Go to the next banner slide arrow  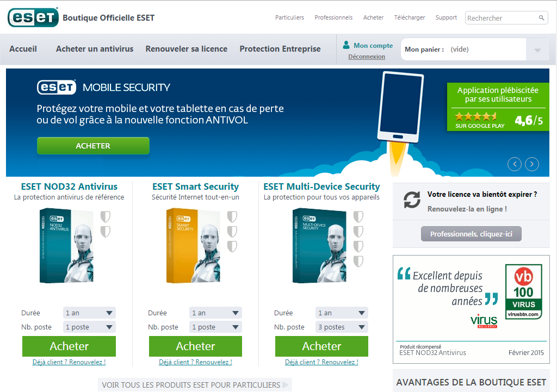[532, 164]
